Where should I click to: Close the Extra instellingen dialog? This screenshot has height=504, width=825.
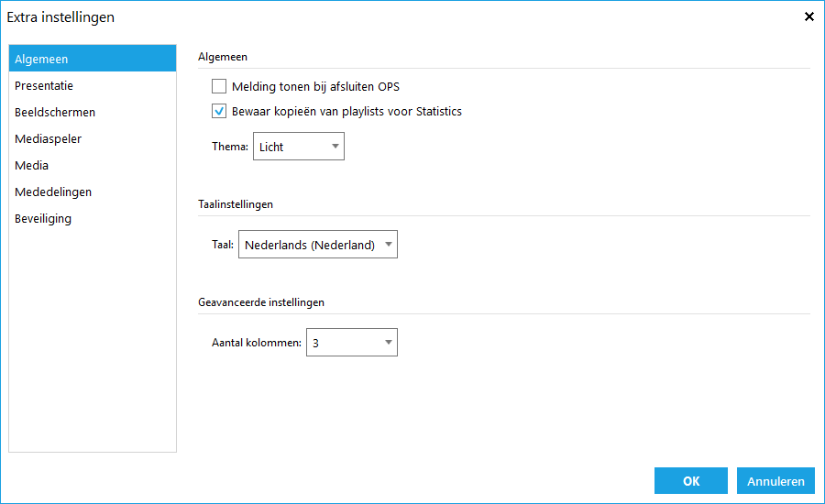(x=808, y=16)
